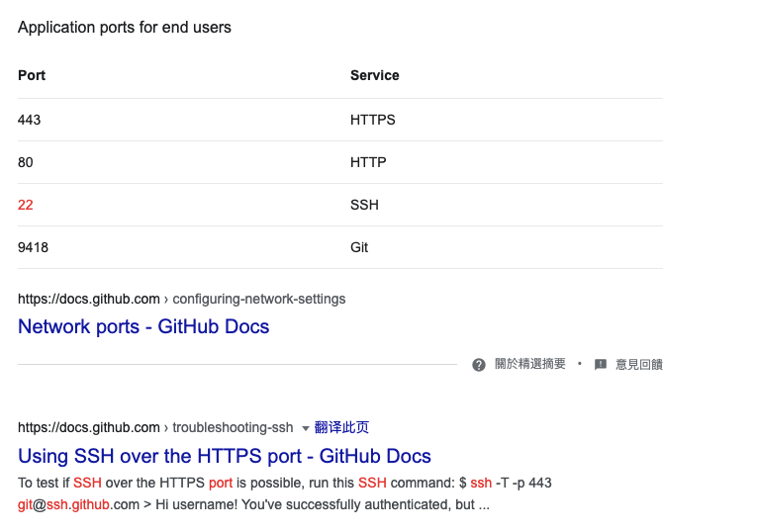Select the Service column header
The width and height of the screenshot is (757, 532).
coord(375,75)
